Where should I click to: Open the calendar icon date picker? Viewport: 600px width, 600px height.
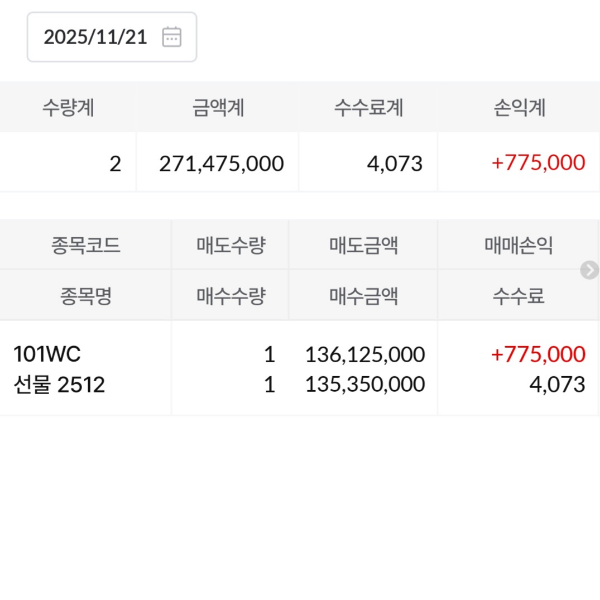172,37
